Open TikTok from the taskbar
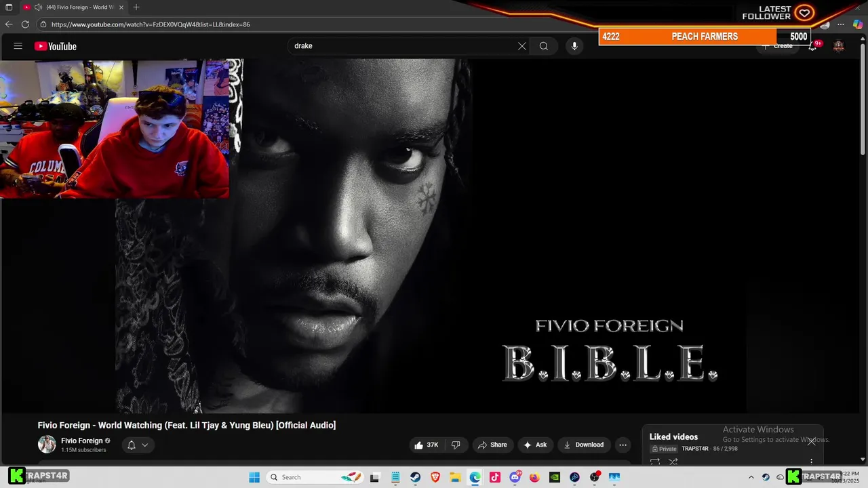868x488 pixels. click(x=495, y=477)
